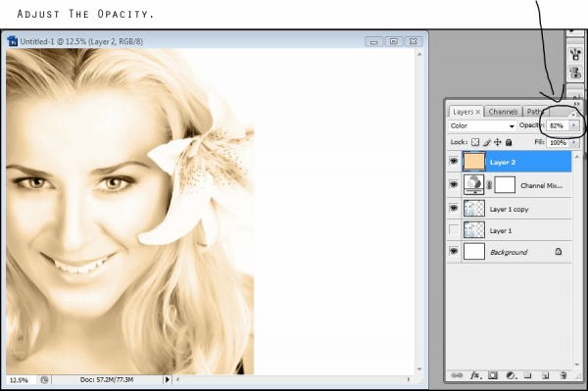Click the Layer 1 thumbnail
The height and width of the screenshot is (391, 588).
point(474,230)
